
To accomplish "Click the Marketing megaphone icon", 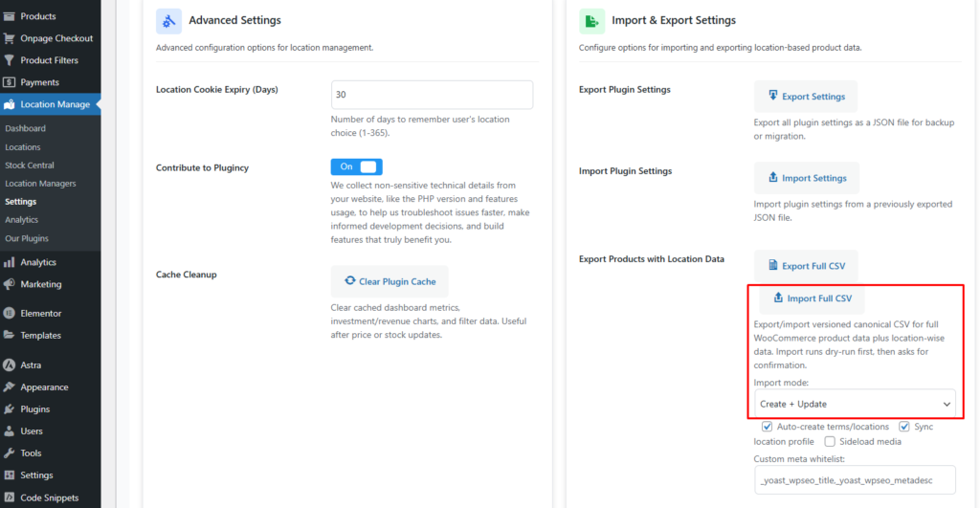I will point(9,284).
